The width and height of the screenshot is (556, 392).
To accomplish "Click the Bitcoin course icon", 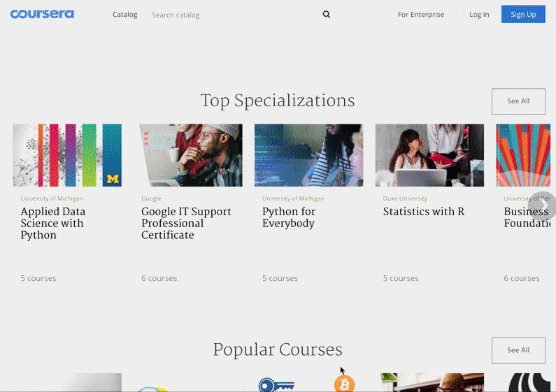I will 344,384.
